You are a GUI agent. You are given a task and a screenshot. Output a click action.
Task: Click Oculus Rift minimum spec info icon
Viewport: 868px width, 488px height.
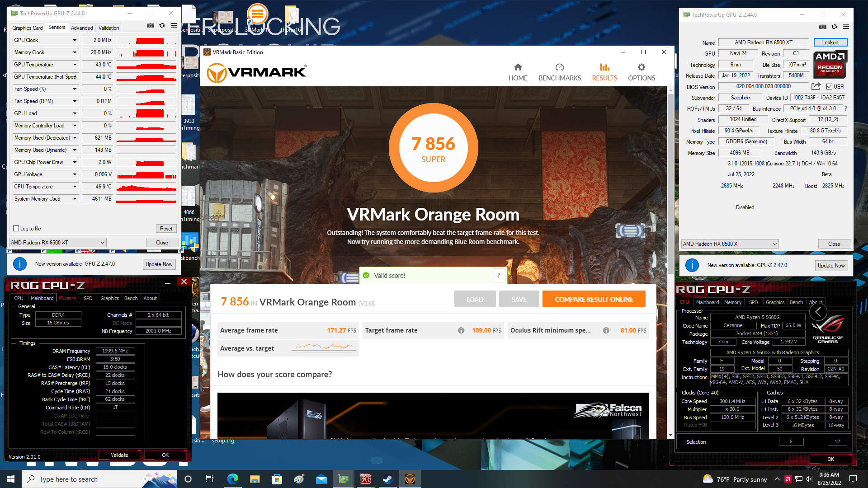tap(606, 330)
